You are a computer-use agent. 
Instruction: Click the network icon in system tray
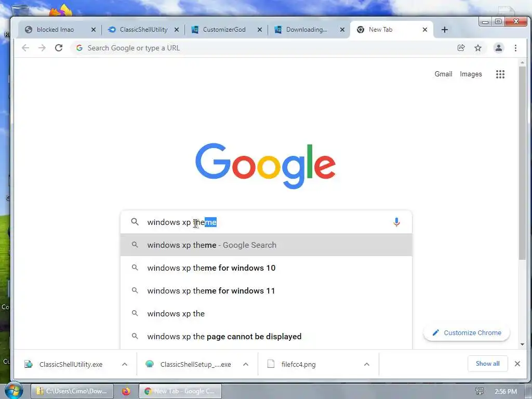[480, 392]
